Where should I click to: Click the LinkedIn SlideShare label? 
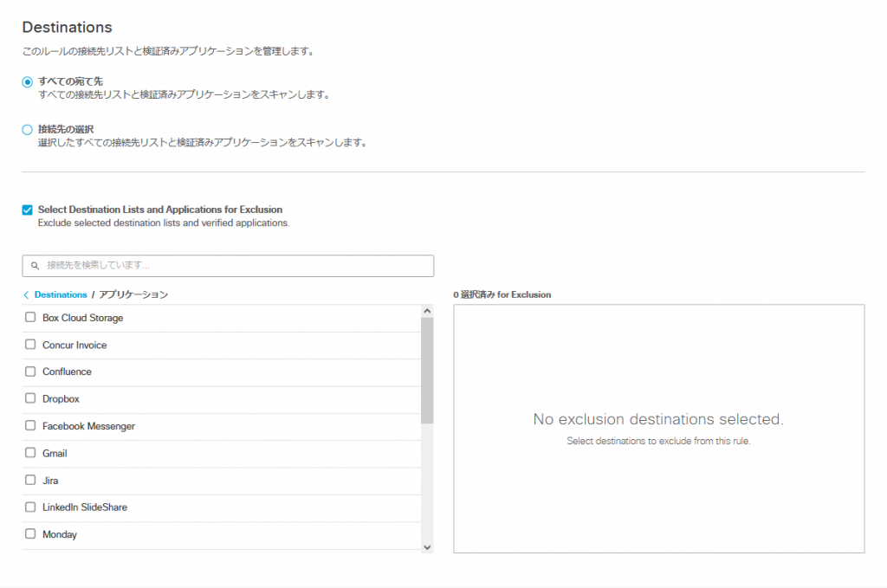coord(85,507)
